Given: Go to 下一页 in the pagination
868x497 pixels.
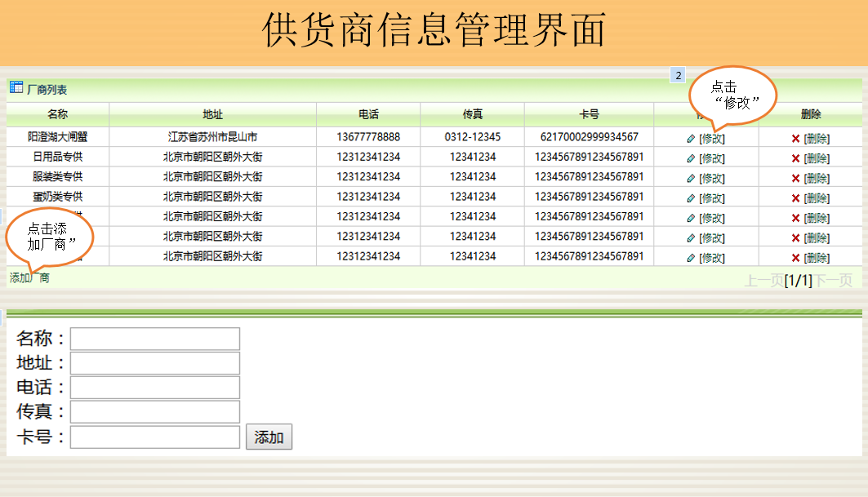Looking at the screenshot, I should (833, 281).
